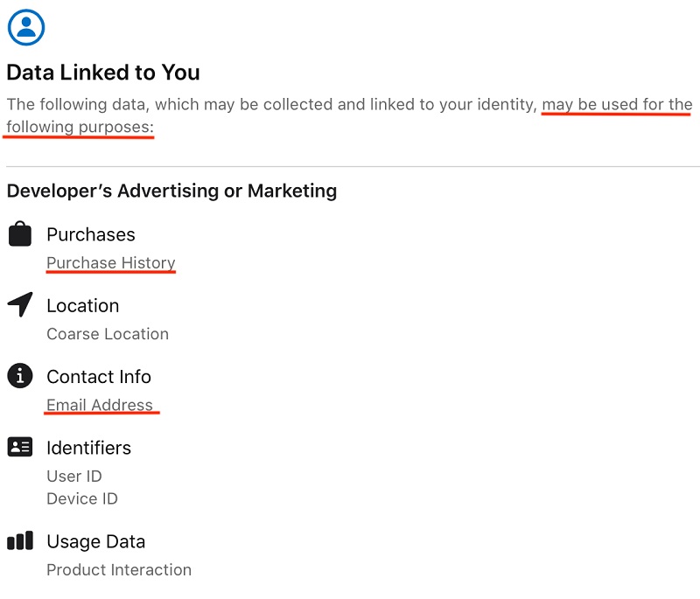This screenshot has width=700, height=599.
Task: Click the Purchases shopping bag icon
Action: pos(19,233)
